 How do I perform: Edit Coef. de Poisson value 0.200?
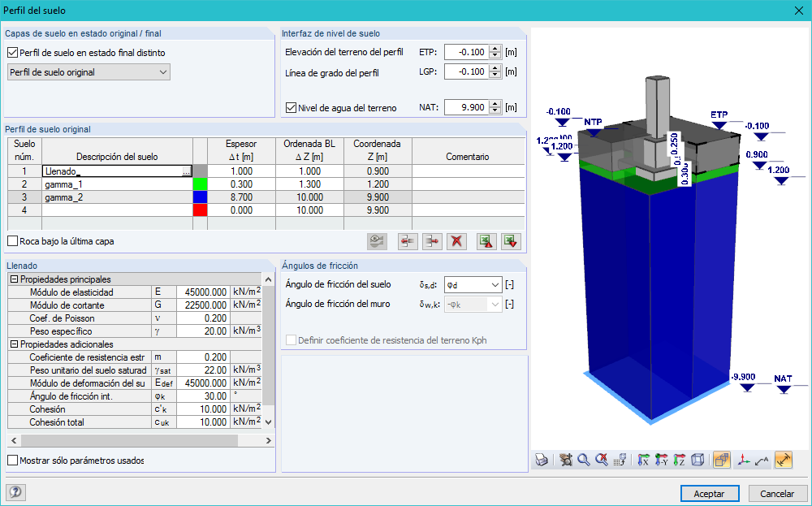tap(203, 318)
